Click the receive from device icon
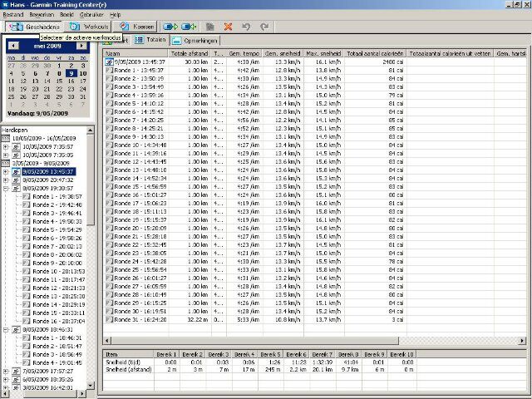Viewport: 532px width, 399px height. pos(190,27)
